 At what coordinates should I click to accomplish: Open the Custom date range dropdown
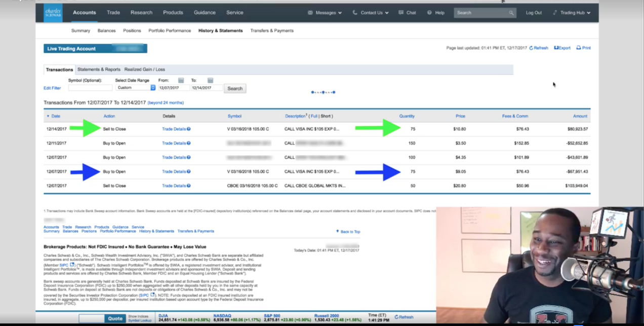pyautogui.click(x=135, y=88)
